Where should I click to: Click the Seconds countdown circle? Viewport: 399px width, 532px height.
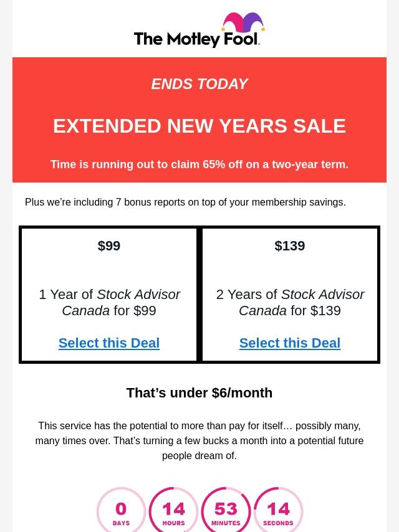coord(278,511)
